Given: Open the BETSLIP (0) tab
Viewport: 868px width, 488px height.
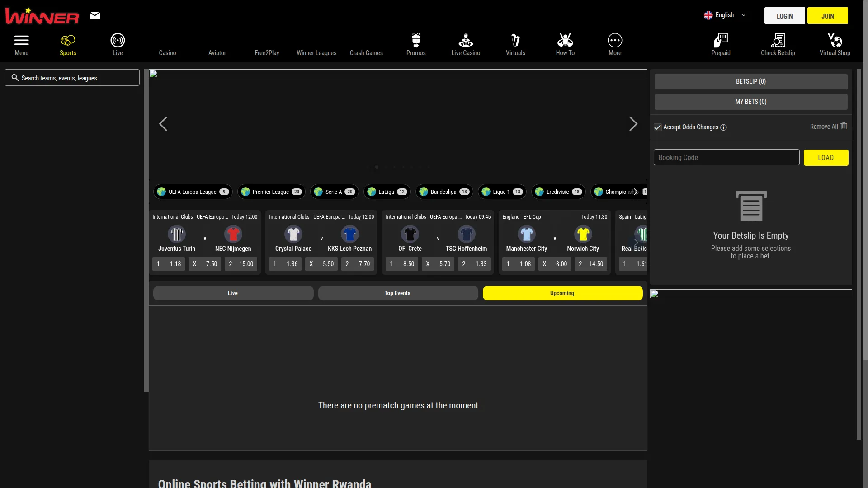Looking at the screenshot, I should click(x=751, y=81).
